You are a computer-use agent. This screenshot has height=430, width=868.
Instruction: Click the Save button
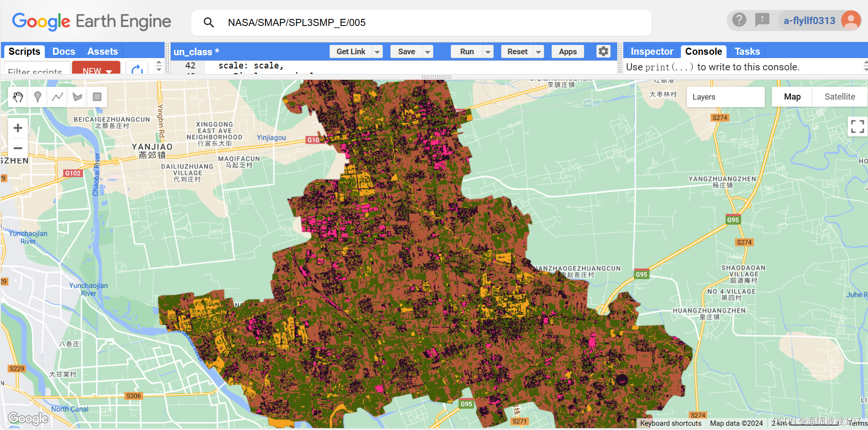click(x=406, y=51)
